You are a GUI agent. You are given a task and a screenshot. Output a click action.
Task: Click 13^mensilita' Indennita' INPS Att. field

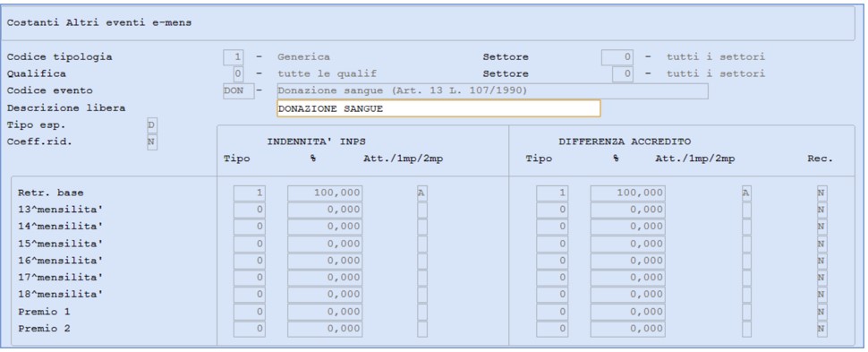[x=422, y=210]
